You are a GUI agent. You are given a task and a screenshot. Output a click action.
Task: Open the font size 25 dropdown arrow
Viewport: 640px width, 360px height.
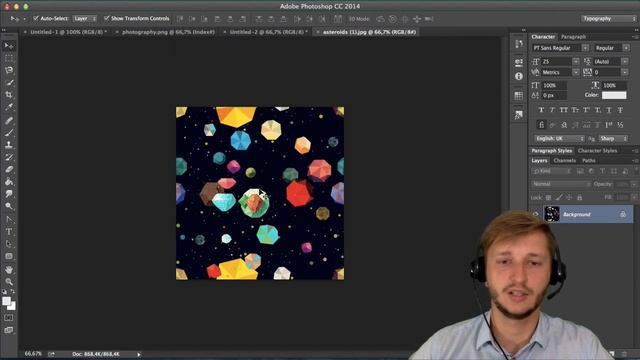(x=576, y=62)
